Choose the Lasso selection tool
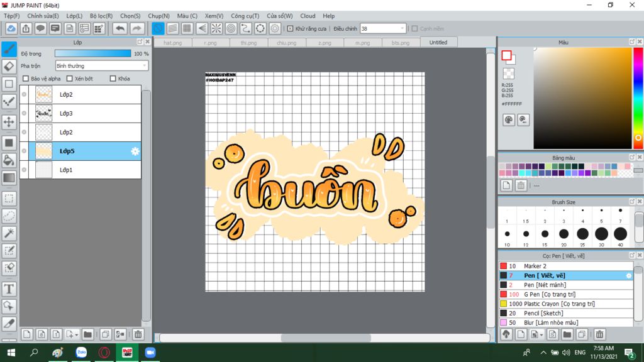The height and width of the screenshot is (362, 644). coord(9,216)
